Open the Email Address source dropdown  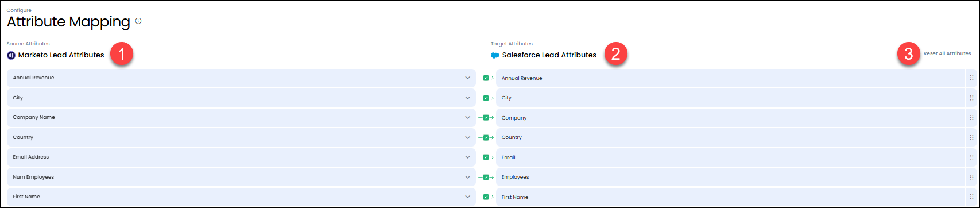241,157
